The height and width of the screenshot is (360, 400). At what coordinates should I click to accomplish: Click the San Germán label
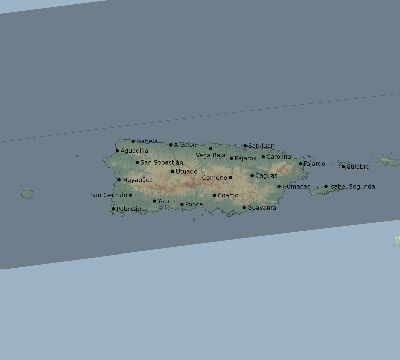point(109,195)
